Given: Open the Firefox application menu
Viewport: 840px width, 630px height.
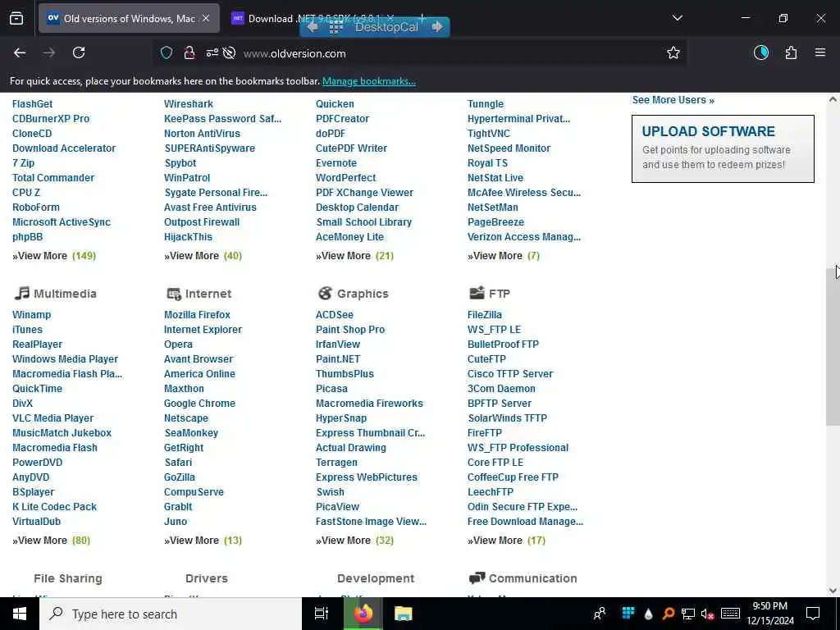Looking at the screenshot, I should [x=820, y=52].
